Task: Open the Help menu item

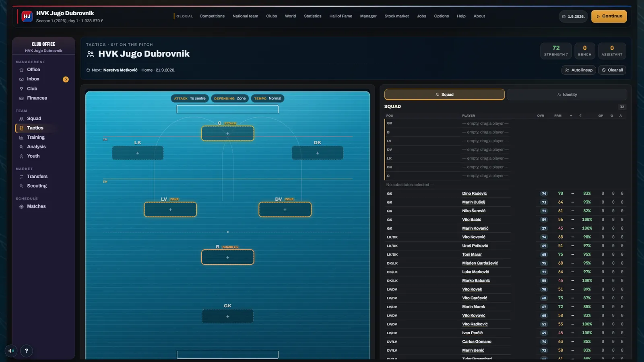Action: click(461, 16)
